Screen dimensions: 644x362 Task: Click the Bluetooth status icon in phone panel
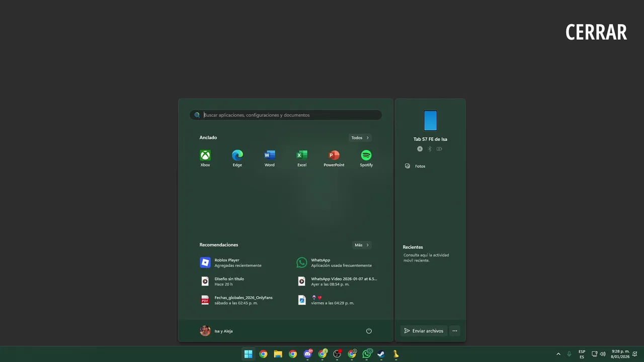pyautogui.click(x=430, y=149)
